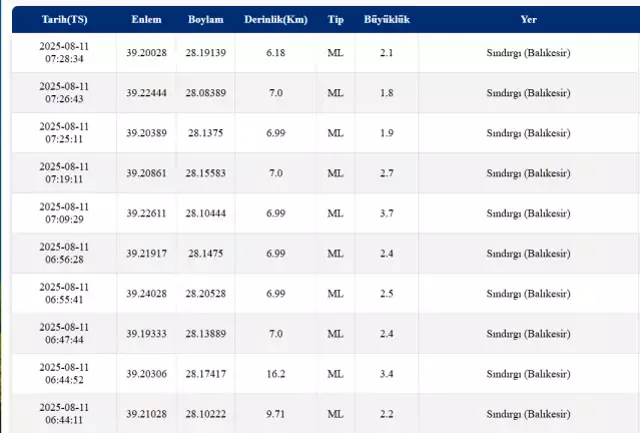Click latitude value 39.24028

[x=146, y=294]
